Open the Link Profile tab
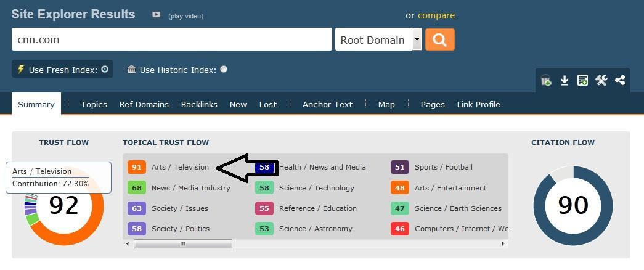This screenshot has width=644, height=270. [478, 104]
